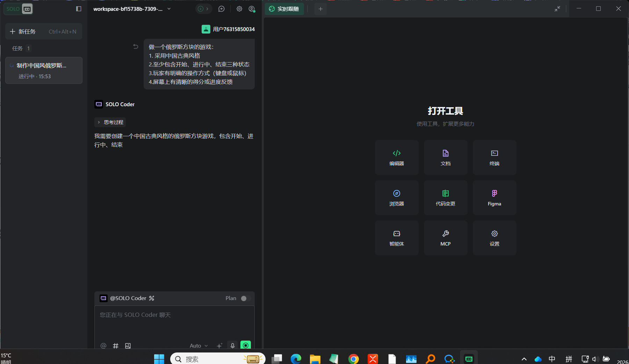629x364 pixels.
Task: Focus the chat message input field
Action: [x=174, y=322]
